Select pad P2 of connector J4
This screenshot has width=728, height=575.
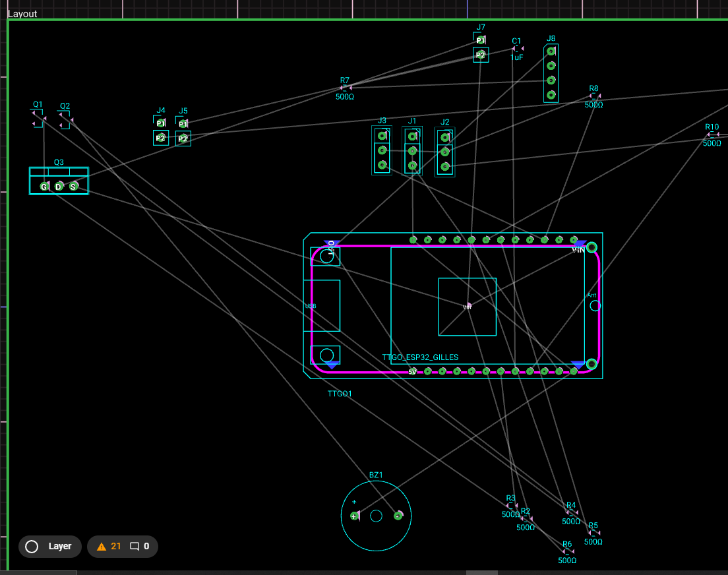pyautogui.click(x=161, y=138)
